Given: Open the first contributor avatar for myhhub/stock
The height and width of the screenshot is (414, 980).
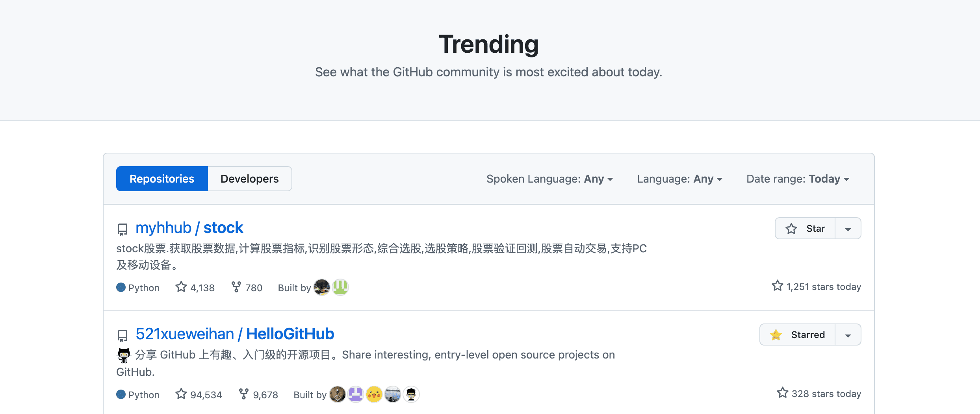Looking at the screenshot, I should click(322, 287).
